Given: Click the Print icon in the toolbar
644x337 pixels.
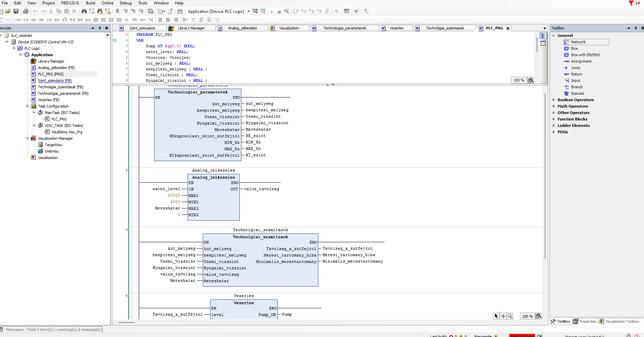Looking at the screenshot, I should [26, 11].
